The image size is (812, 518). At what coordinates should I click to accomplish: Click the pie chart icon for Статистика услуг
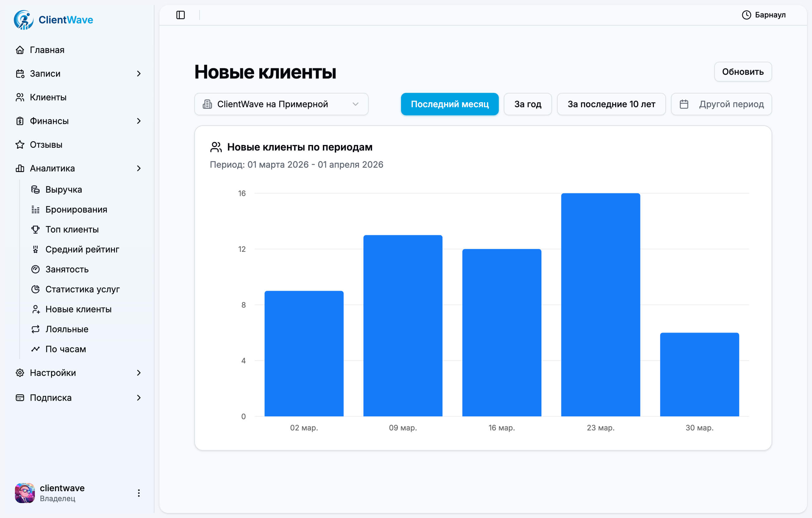[35, 289]
